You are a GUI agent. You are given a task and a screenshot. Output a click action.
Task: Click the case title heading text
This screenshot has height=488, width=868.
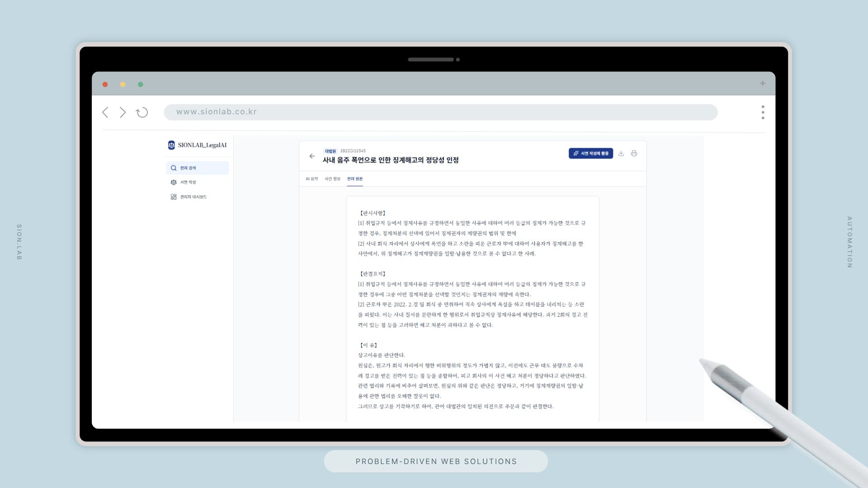click(391, 160)
